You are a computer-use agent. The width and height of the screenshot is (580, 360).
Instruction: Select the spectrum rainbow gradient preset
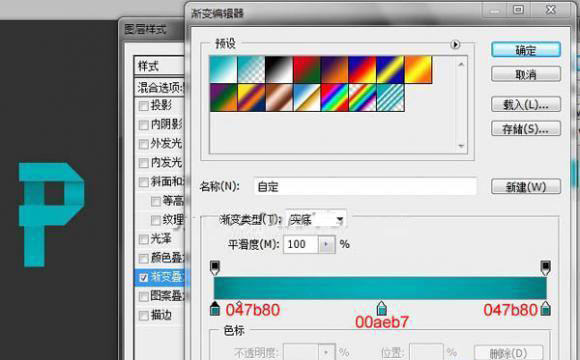334,97
